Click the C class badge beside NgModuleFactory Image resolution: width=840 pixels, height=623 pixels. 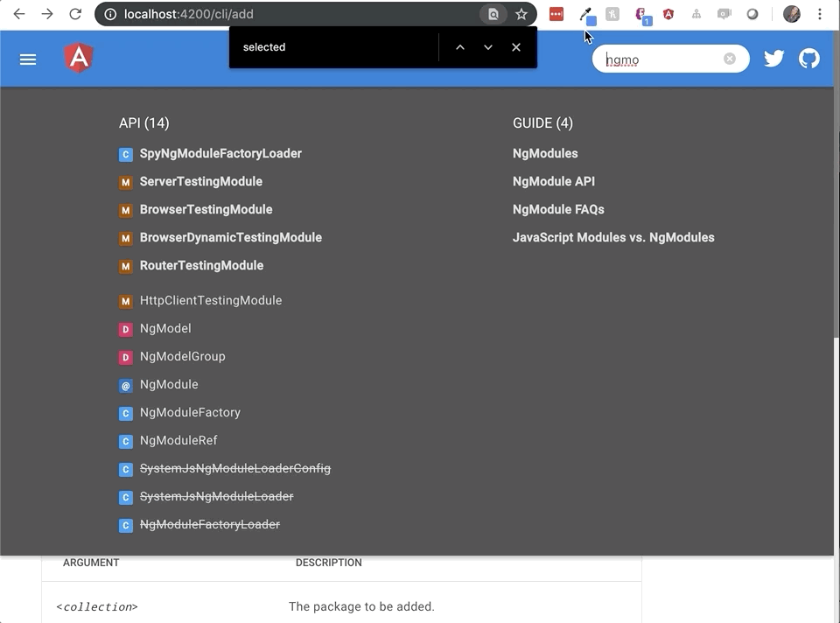pos(126,413)
